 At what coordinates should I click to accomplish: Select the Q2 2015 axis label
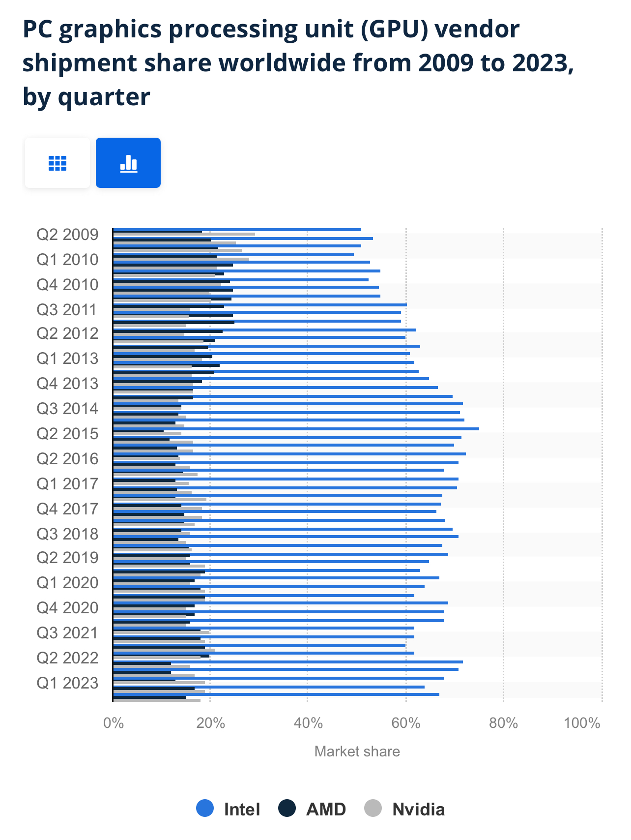(x=67, y=434)
